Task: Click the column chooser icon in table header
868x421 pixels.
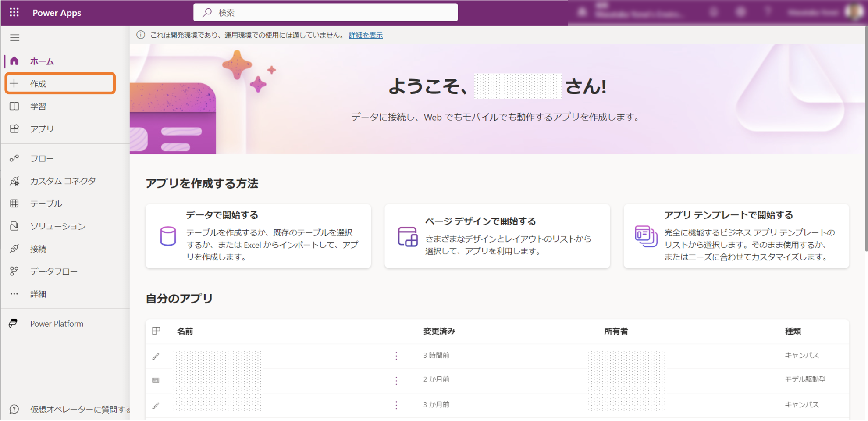Action: coord(156,331)
